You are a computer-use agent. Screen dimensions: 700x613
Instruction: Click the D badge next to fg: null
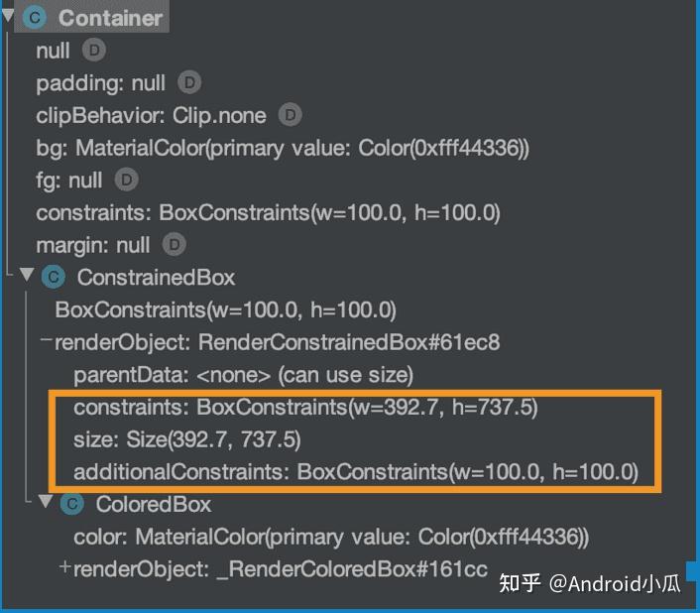(x=126, y=180)
